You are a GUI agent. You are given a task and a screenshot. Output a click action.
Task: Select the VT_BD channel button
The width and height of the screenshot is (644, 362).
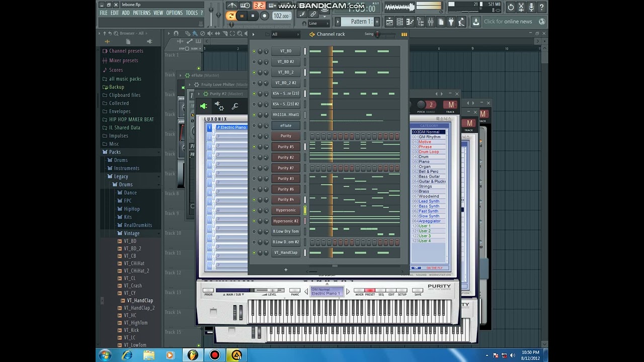pyautogui.click(x=286, y=51)
